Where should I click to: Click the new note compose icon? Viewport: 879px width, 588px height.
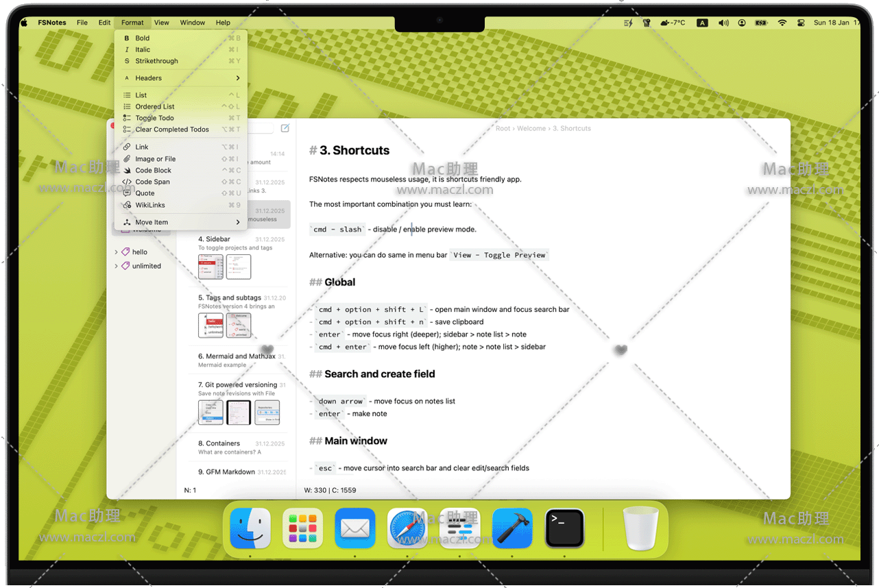(285, 128)
